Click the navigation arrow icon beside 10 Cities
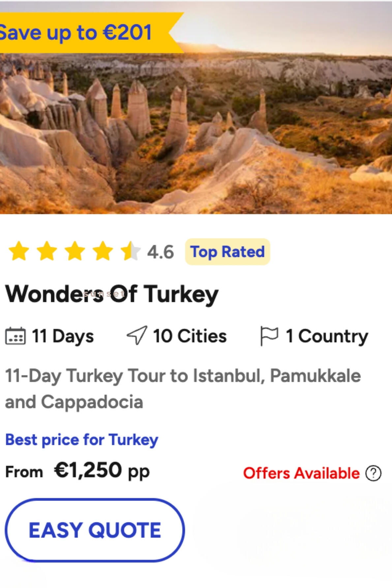Screen dimensions: 392x588 (x=137, y=336)
